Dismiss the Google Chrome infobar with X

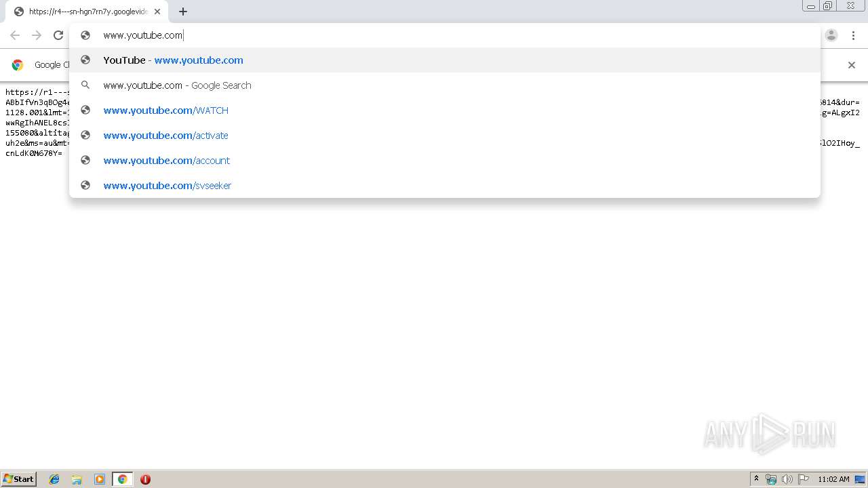click(x=852, y=65)
